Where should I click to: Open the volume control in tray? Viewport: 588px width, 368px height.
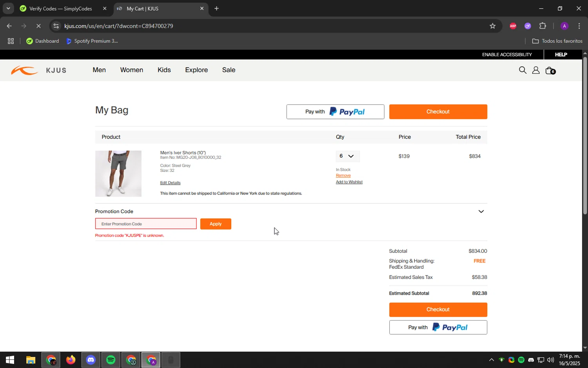point(550,360)
